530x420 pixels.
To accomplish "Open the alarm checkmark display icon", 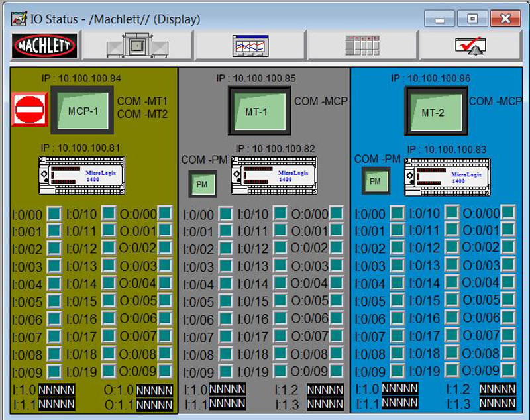I will click(x=470, y=45).
